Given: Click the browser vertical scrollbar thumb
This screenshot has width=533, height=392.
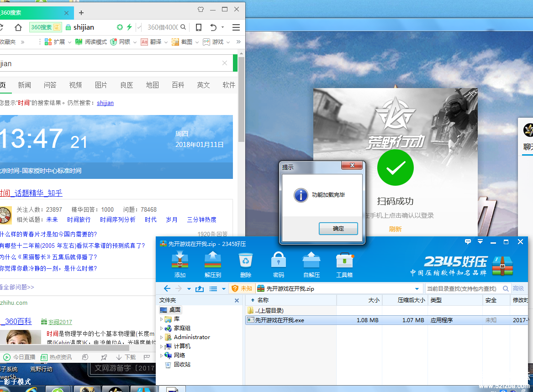Looking at the screenshot, I should pos(241,99).
